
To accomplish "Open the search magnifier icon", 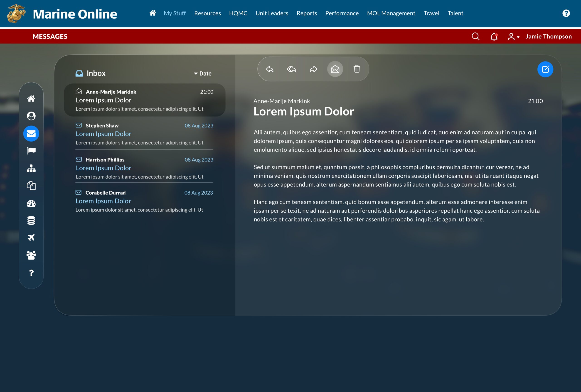I will tap(475, 37).
